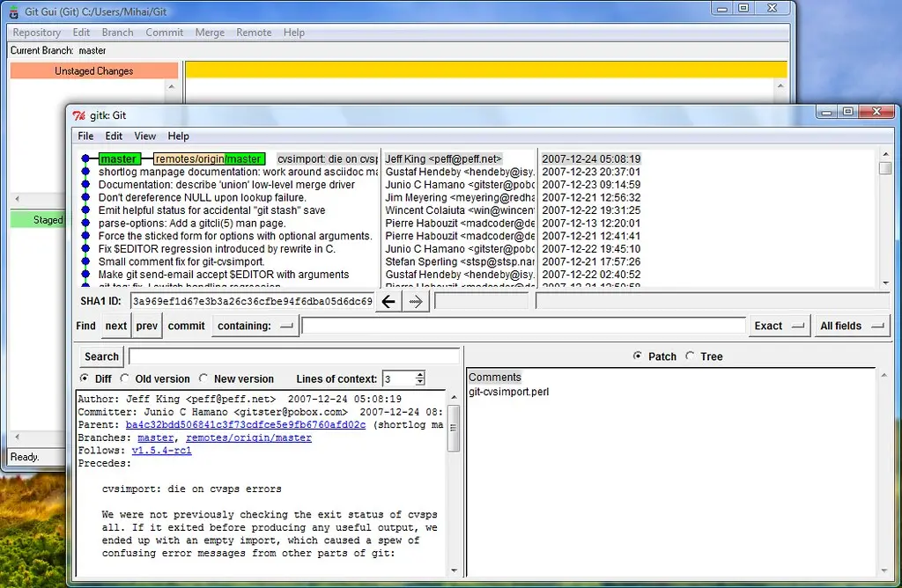The image size is (902, 588).
Task: Click the Lines of context value field
Action: click(x=399, y=379)
